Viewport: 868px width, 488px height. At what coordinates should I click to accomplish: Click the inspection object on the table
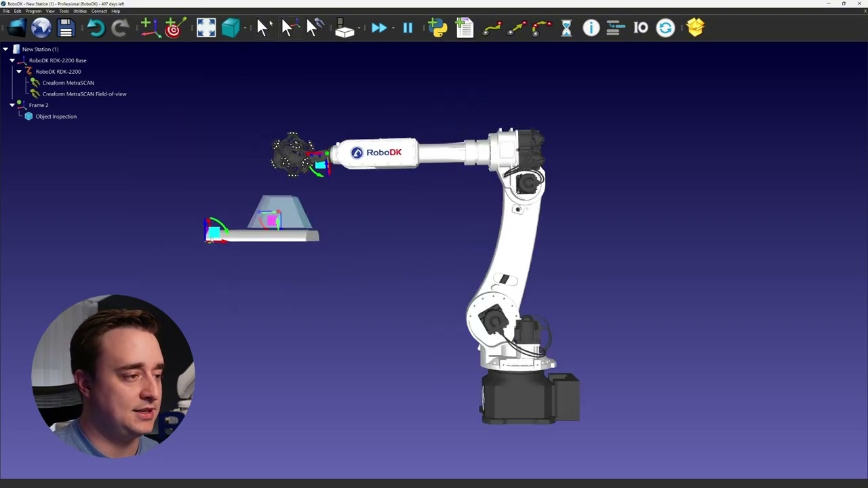[280, 212]
